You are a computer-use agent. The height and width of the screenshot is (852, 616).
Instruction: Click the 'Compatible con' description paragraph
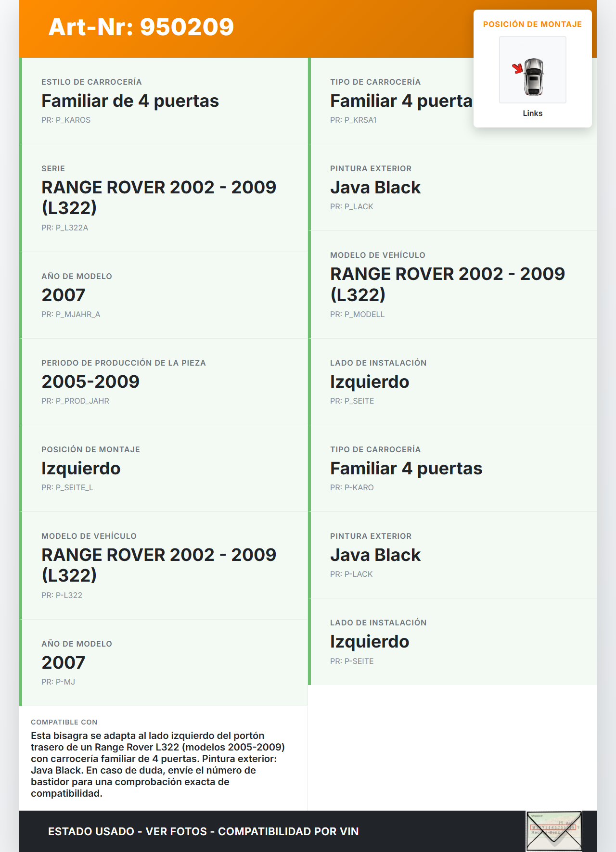click(158, 764)
